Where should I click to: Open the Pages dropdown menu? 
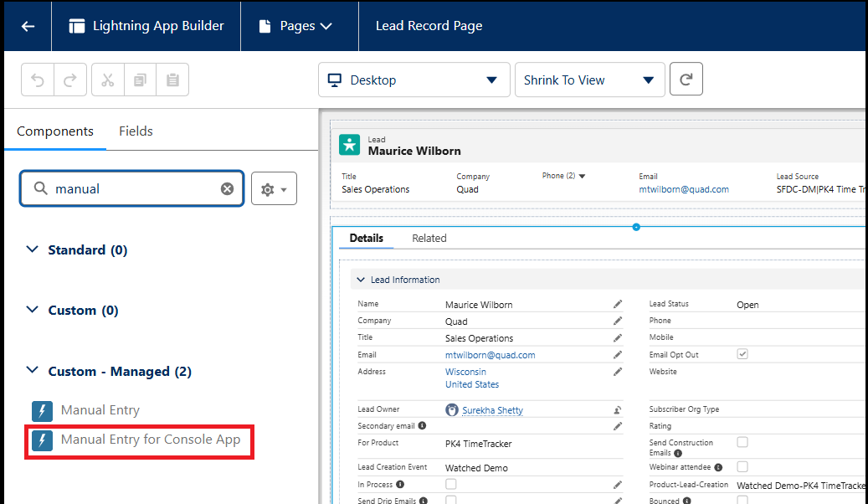point(296,26)
